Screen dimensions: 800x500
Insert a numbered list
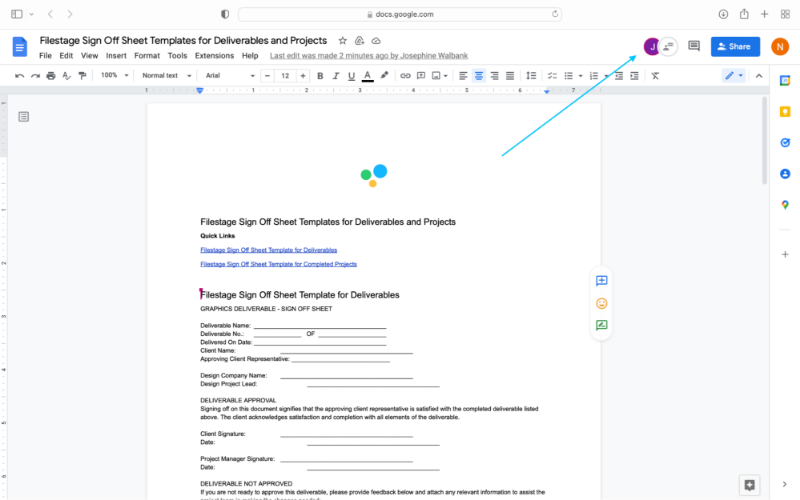click(594, 76)
